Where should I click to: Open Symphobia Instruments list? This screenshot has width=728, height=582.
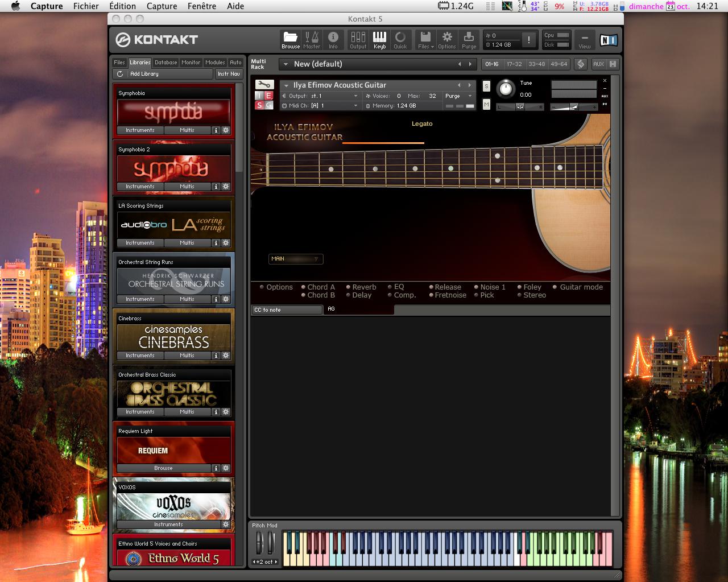[140, 130]
